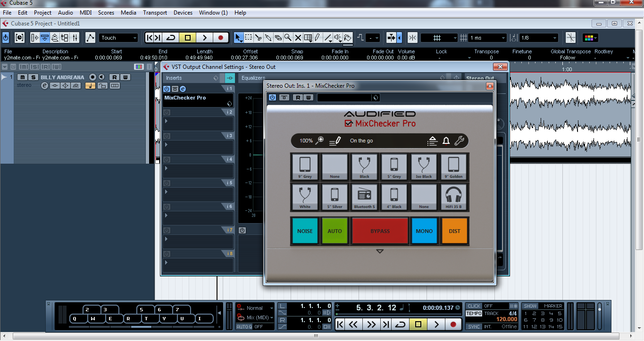Toggle MixChecker Pro plugin power button

tap(272, 98)
